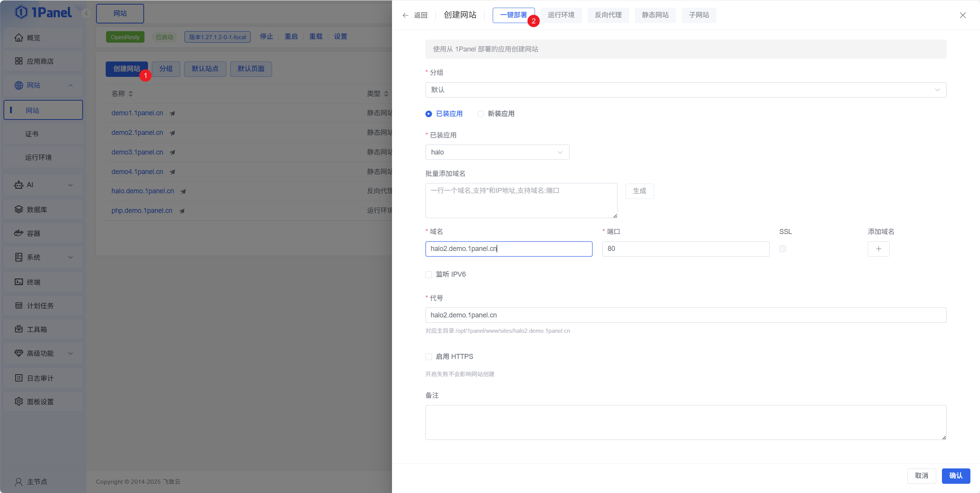
Task: Close the 创建网站 drawer with X
Action: [963, 15]
